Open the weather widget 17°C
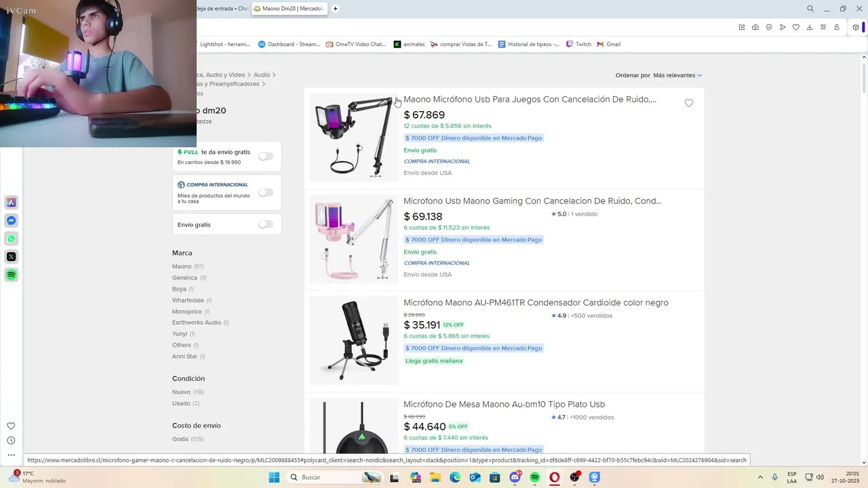The image size is (868, 488). pos(37,477)
